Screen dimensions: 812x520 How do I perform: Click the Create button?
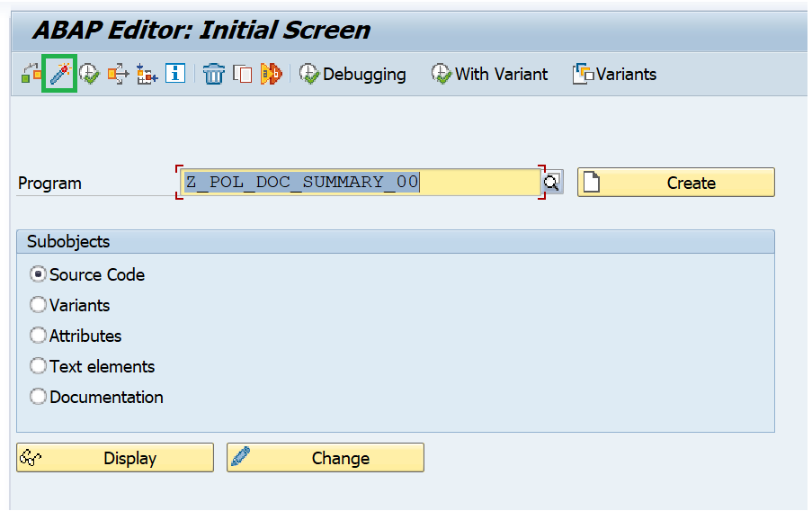pyautogui.click(x=676, y=183)
